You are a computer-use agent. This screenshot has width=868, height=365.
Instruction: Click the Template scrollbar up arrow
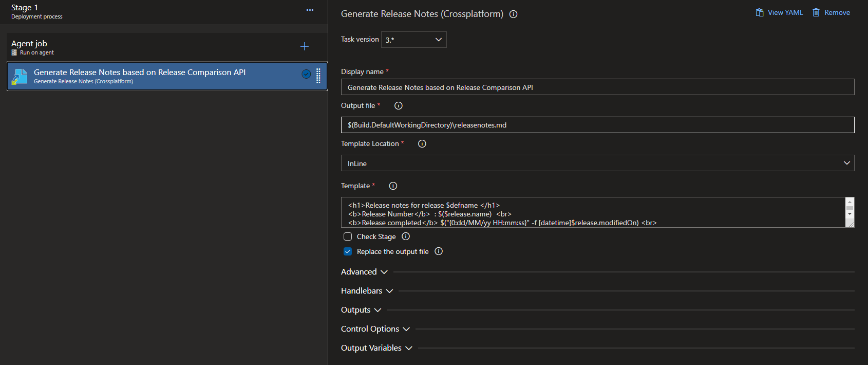850,202
